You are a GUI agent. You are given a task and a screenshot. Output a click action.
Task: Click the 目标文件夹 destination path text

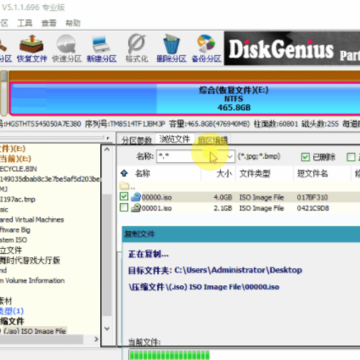click(215, 270)
